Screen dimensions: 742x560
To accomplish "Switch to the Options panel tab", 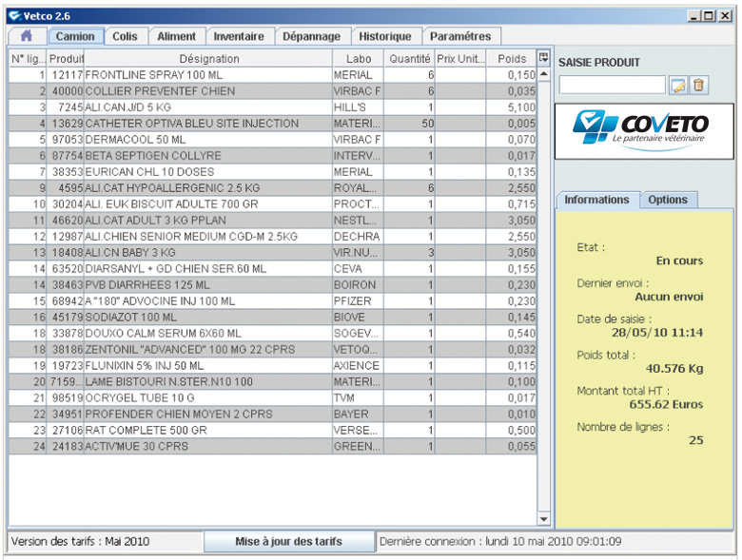I will tap(668, 200).
